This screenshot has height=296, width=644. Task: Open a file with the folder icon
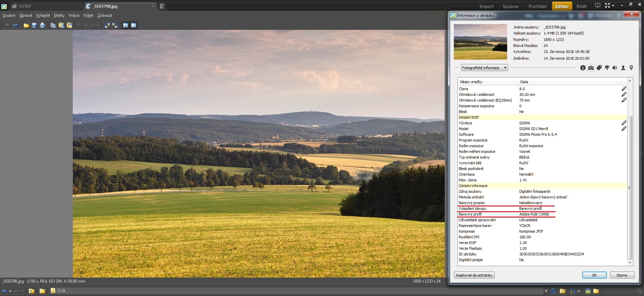click(26, 25)
